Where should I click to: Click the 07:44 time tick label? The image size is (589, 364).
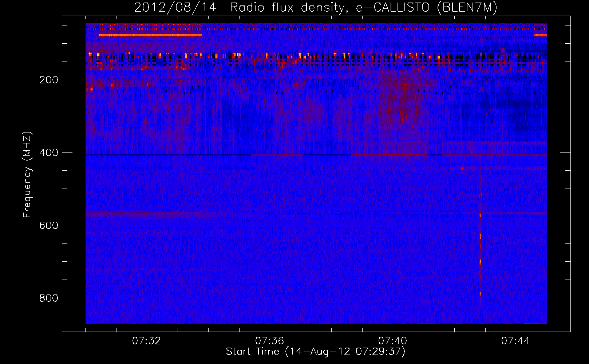(x=515, y=341)
